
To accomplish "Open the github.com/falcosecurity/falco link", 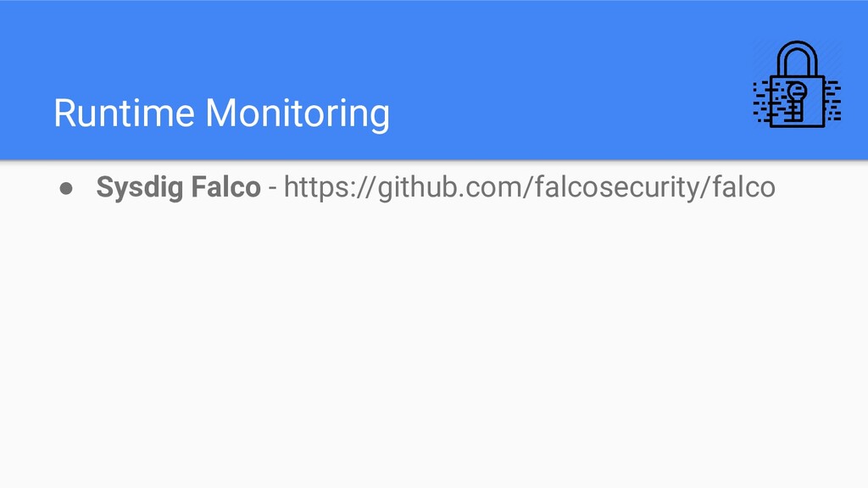I will [529, 187].
